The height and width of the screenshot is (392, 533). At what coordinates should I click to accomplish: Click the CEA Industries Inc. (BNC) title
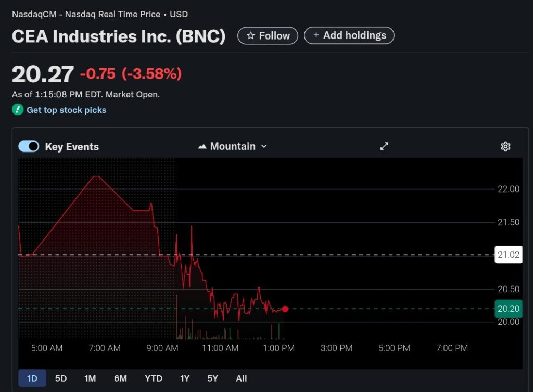point(119,36)
